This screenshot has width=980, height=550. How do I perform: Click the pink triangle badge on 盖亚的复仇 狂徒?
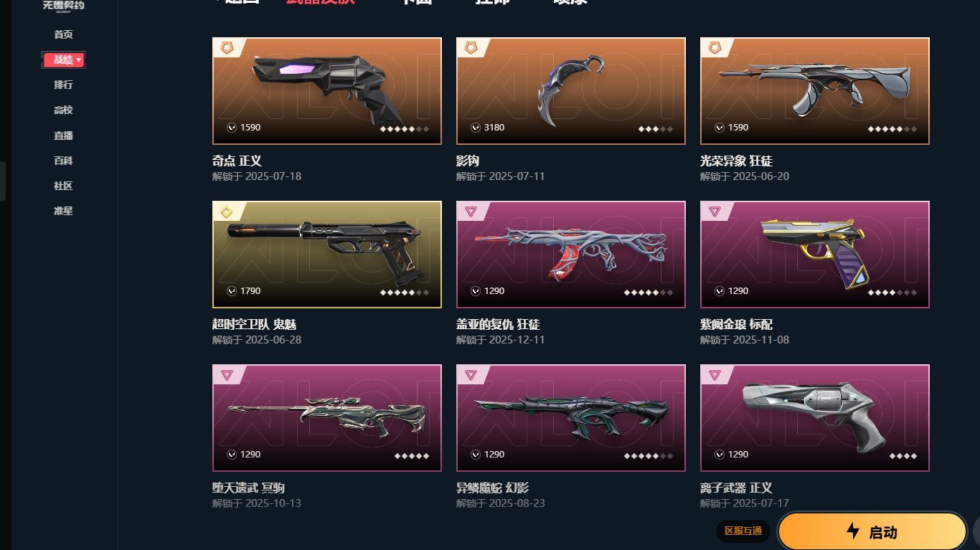471,212
